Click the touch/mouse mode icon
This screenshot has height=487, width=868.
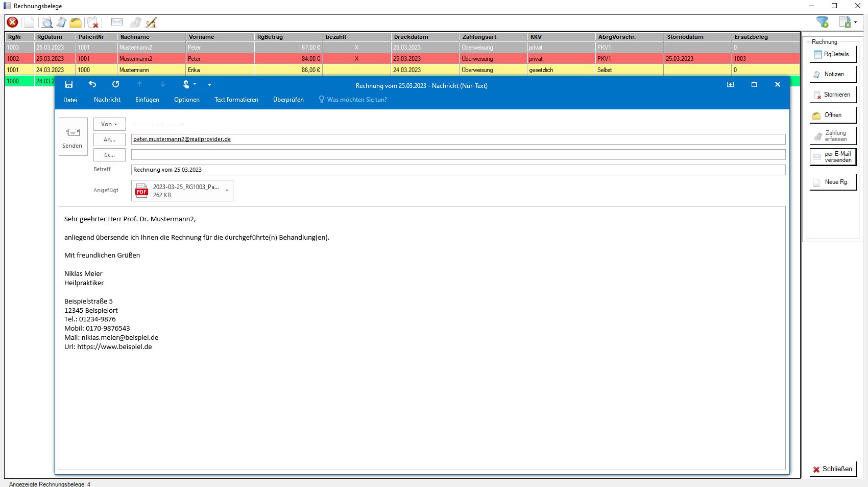coord(186,84)
